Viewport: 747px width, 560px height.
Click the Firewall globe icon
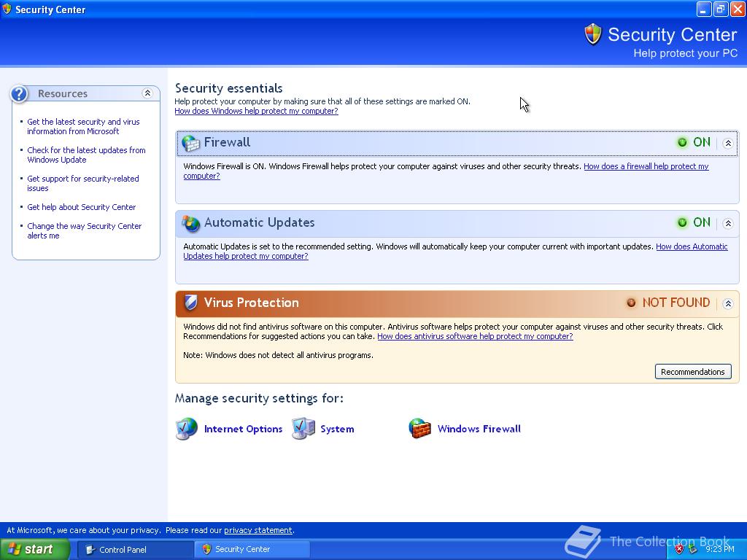[x=191, y=143]
